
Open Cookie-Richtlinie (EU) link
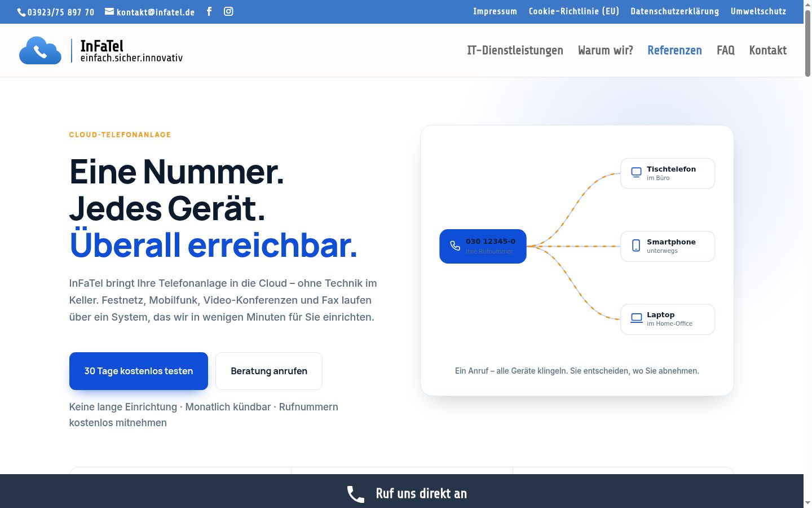coord(574,11)
